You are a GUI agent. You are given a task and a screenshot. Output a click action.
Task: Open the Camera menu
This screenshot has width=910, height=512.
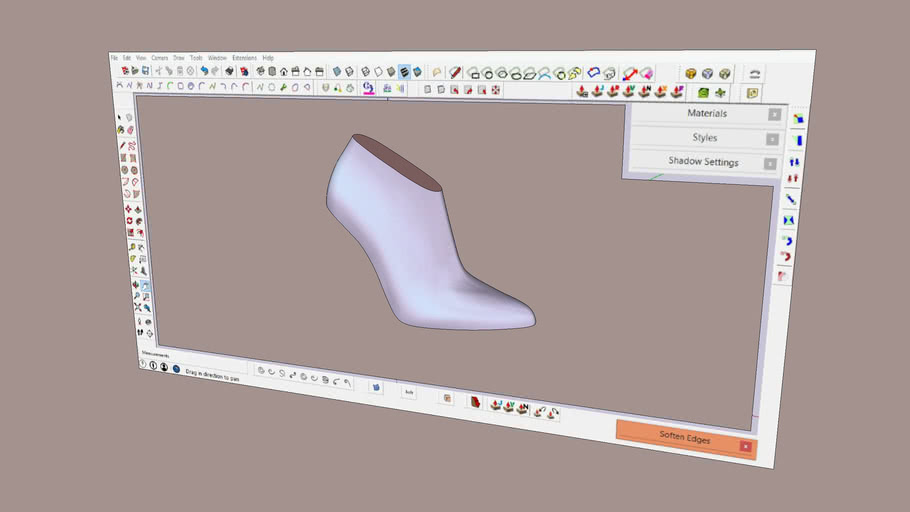pos(159,58)
